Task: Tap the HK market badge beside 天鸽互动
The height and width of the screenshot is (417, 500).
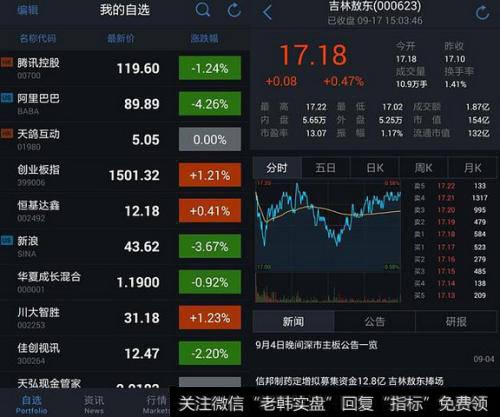Action: pyautogui.click(x=7, y=134)
